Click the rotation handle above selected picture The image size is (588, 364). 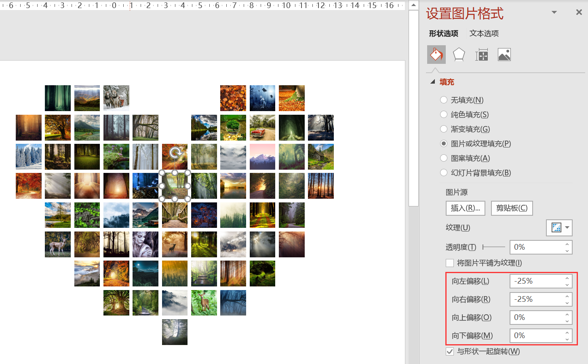(175, 153)
